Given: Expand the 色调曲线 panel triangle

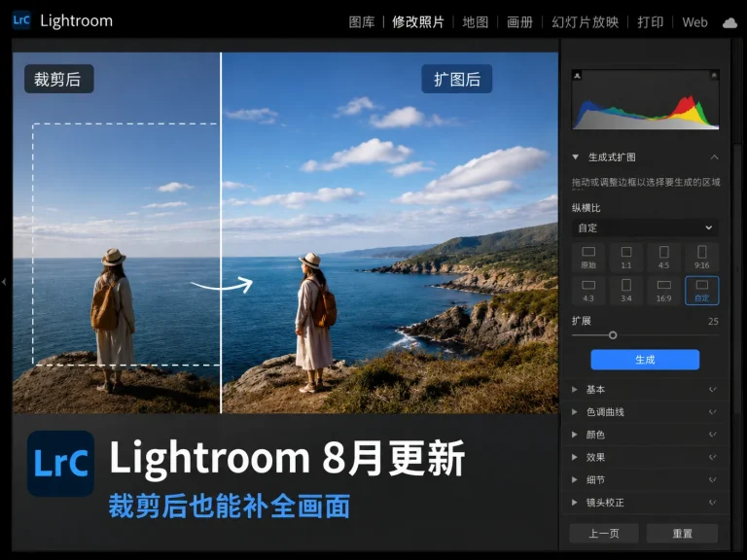Looking at the screenshot, I should (x=575, y=412).
